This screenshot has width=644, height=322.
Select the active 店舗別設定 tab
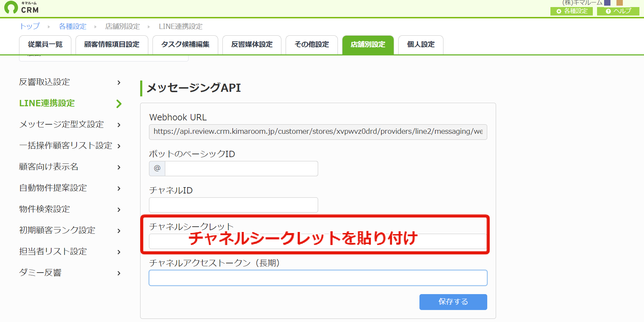tap(368, 45)
